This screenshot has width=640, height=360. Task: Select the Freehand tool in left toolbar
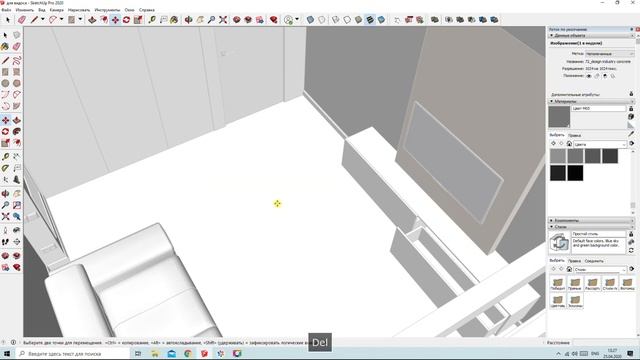pyautogui.click(x=17, y=61)
